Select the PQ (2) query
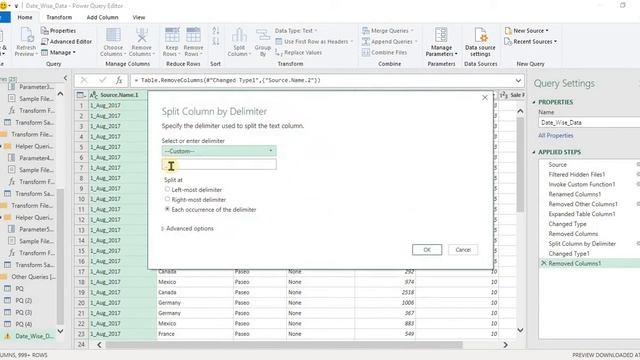 [23, 300]
